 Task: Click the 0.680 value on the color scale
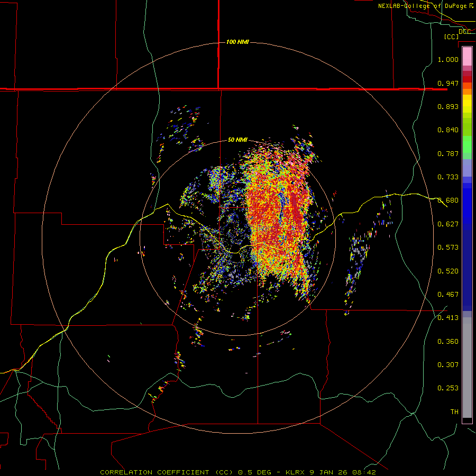tap(448, 200)
